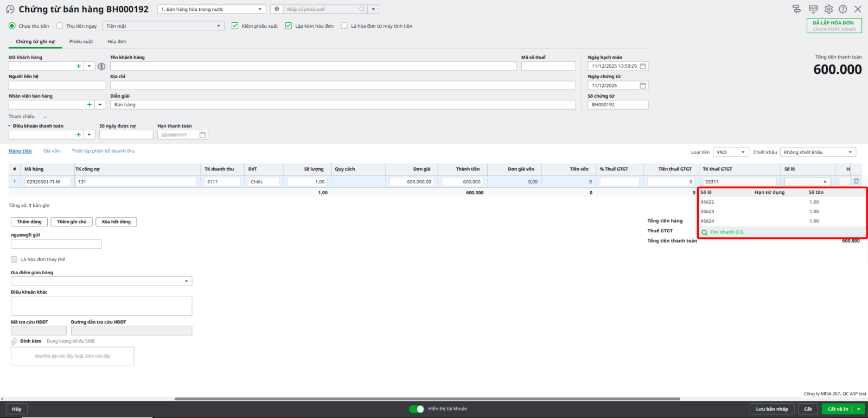
Task: Add new customer with green plus icon
Action: (x=79, y=66)
